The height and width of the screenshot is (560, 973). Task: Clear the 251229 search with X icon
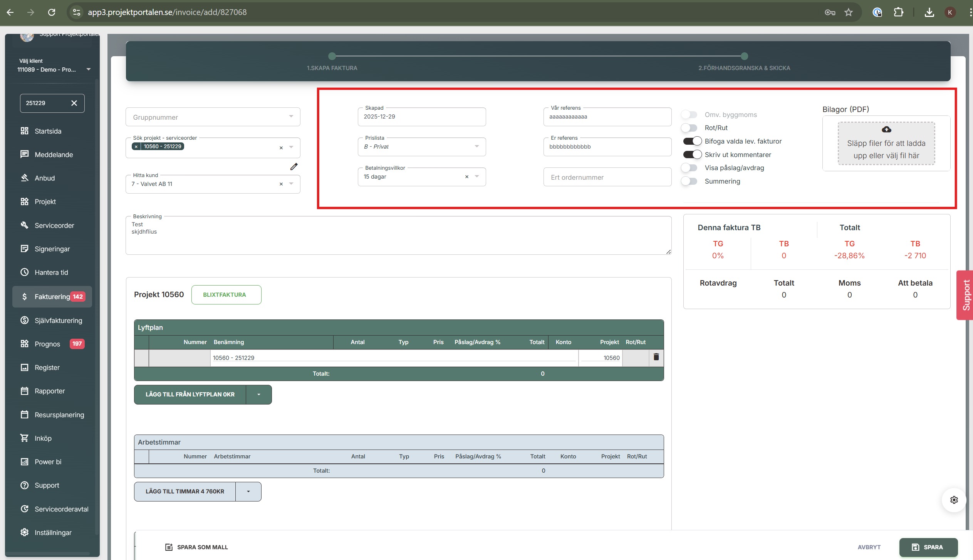(74, 103)
